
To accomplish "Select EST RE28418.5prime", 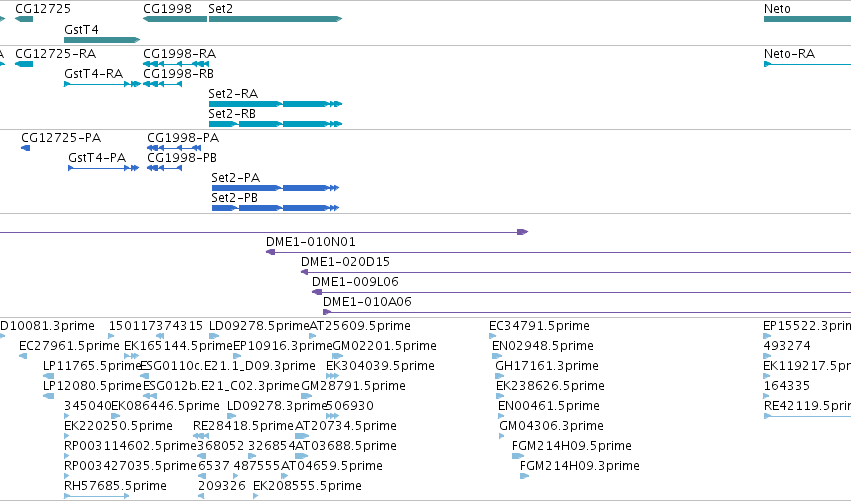I will coord(243,427).
